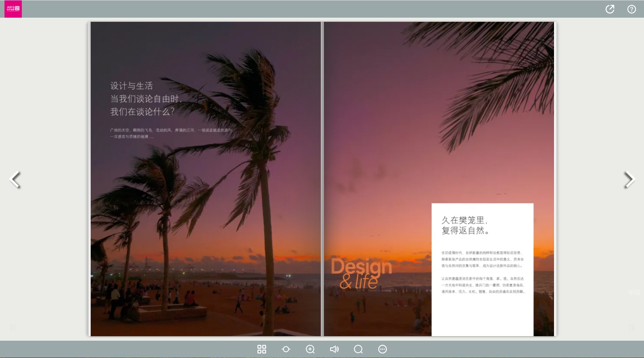Viewport: 644px width, 358px height.
Task: Zoom in with the magnifier plus icon
Action: coord(310,349)
